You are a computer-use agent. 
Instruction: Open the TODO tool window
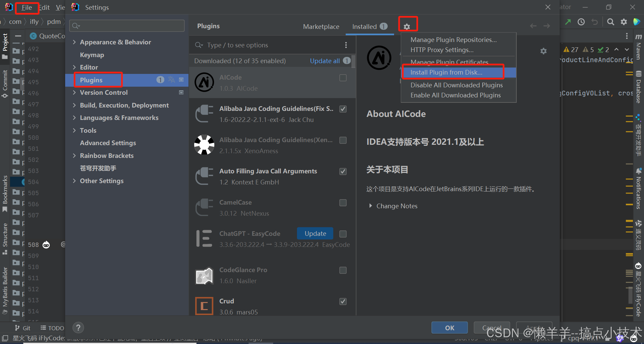tap(52, 328)
